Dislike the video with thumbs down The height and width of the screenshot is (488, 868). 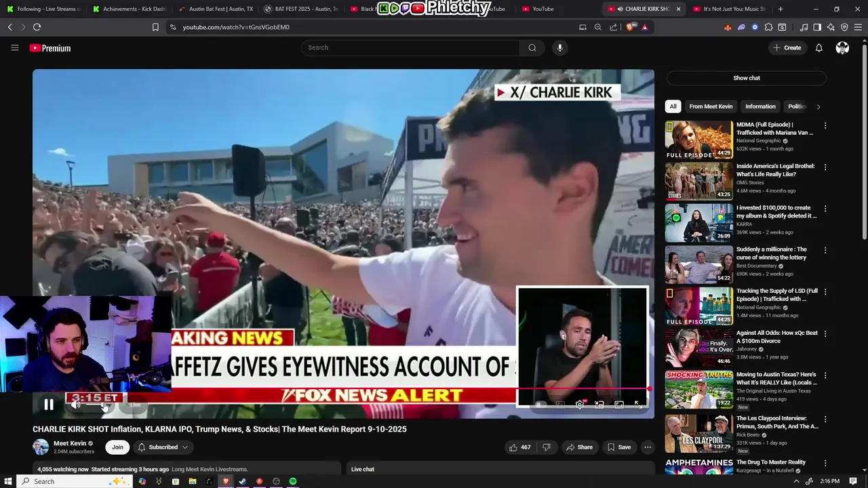547,447
